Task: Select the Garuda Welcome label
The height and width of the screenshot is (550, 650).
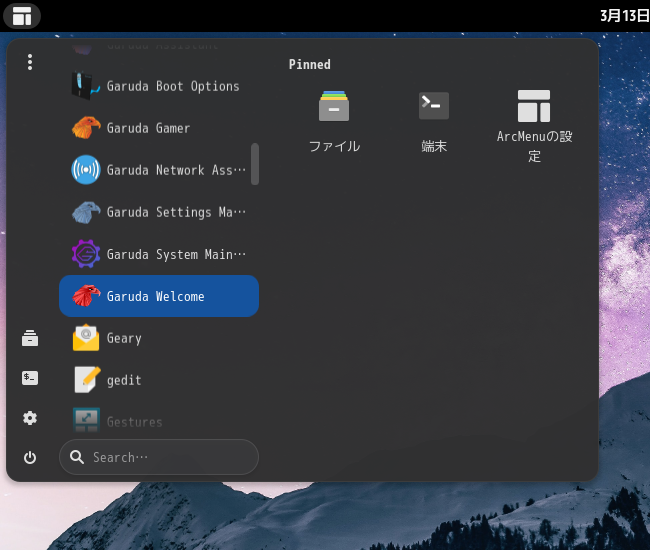Action: [155, 296]
